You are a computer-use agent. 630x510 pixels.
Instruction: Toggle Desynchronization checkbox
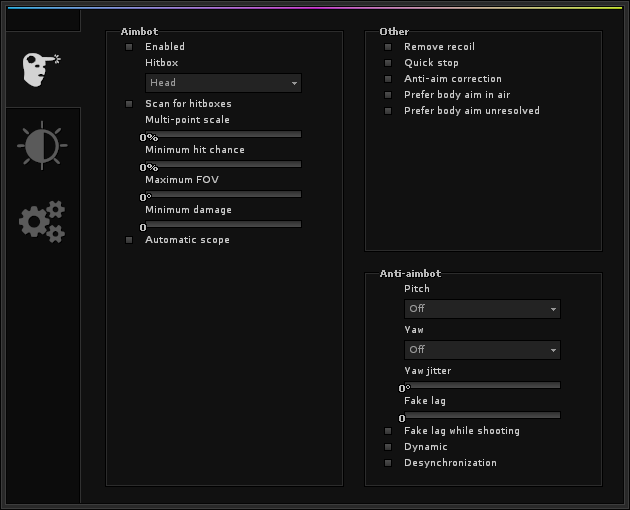(x=388, y=463)
